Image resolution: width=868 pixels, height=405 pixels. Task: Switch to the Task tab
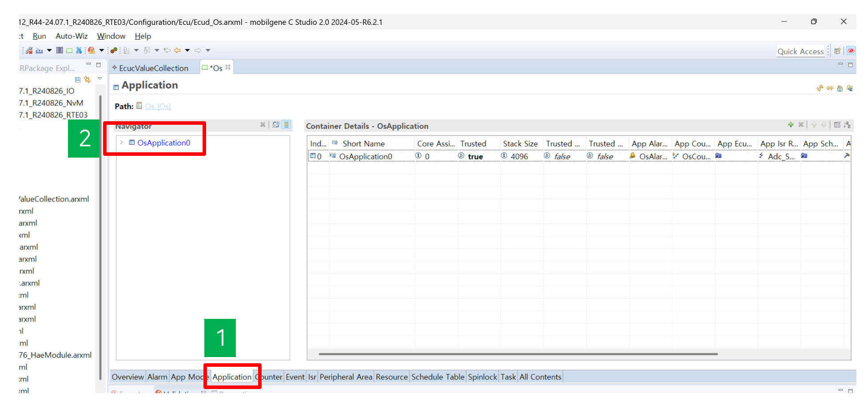508,377
